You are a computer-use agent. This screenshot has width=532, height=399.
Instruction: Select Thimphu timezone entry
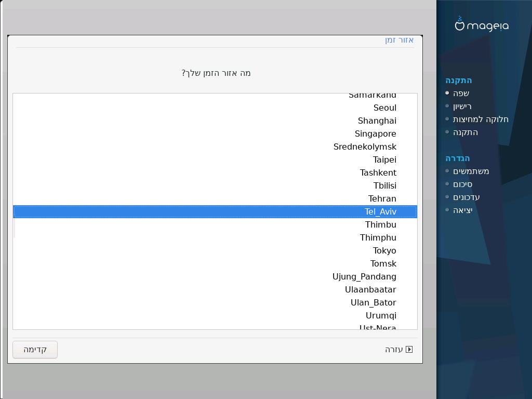click(x=215, y=237)
